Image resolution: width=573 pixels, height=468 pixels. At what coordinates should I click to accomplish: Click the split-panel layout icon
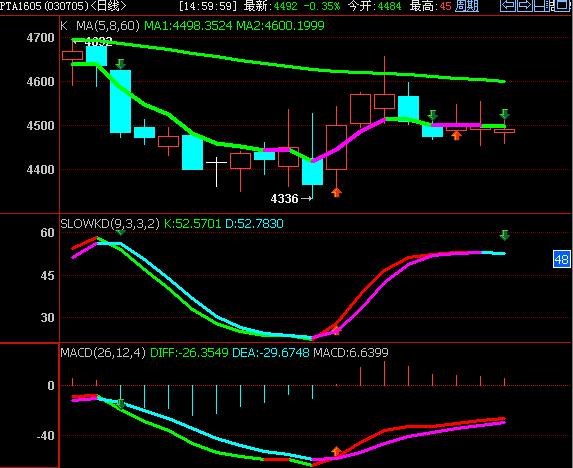542,6
